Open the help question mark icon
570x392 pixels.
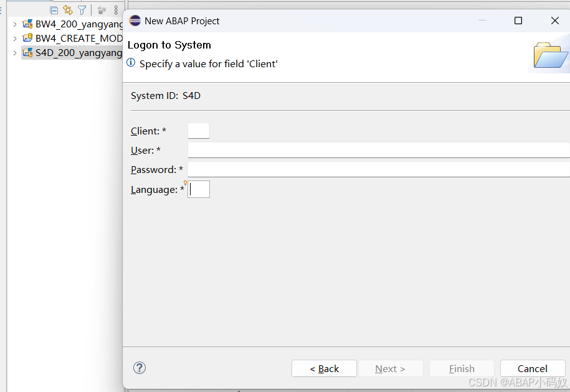click(x=139, y=368)
